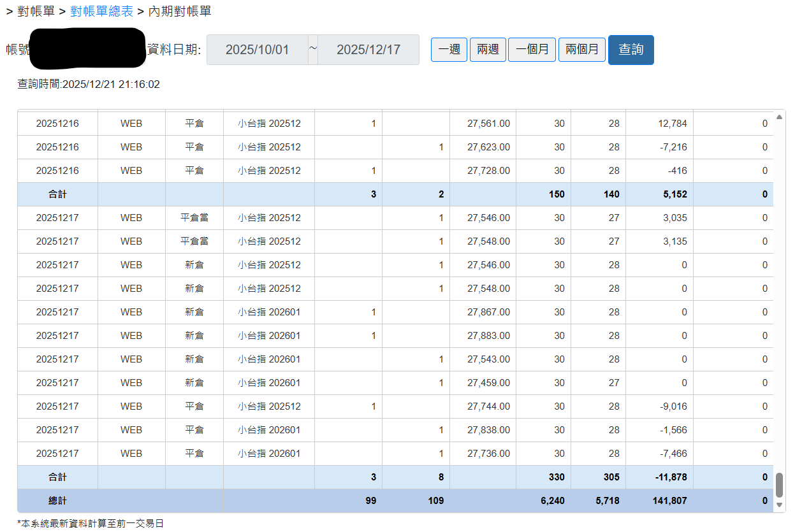Image resolution: width=802 pixels, height=532 pixels.
Task: Click the table scrollbar down arrow
Action: coord(779,505)
